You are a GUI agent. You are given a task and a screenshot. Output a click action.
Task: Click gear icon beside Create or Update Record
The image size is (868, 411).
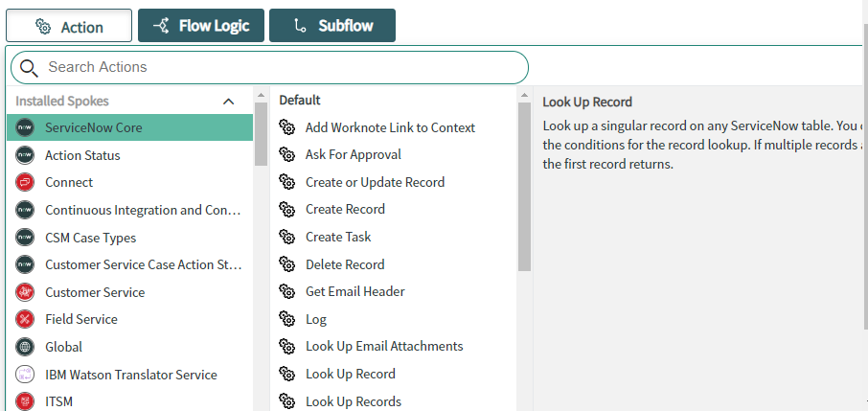pyautogui.click(x=286, y=182)
